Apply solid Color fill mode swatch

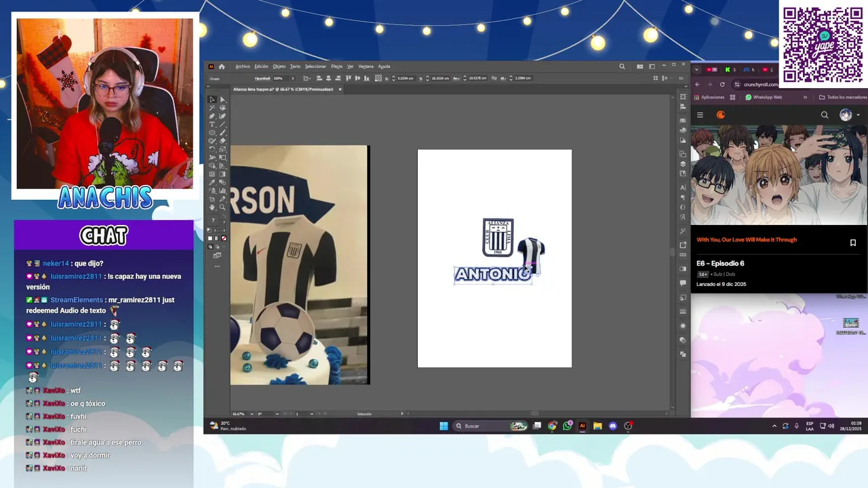(x=210, y=238)
